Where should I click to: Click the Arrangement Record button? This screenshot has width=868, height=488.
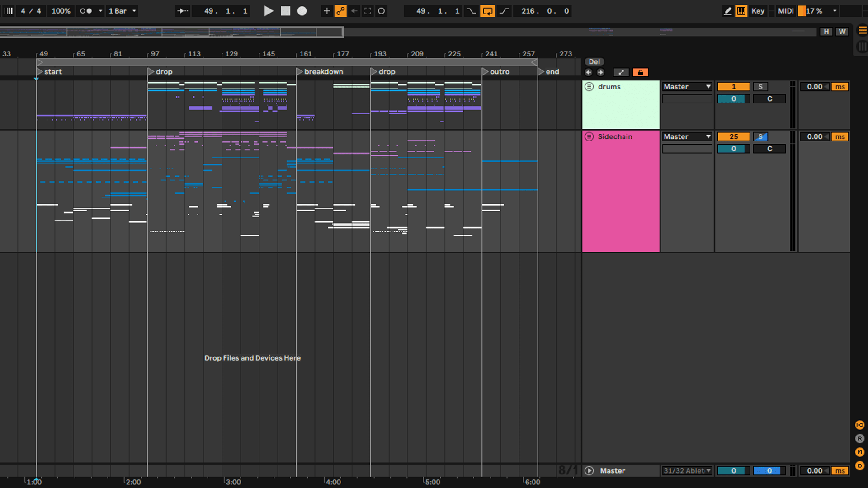[302, 11]
